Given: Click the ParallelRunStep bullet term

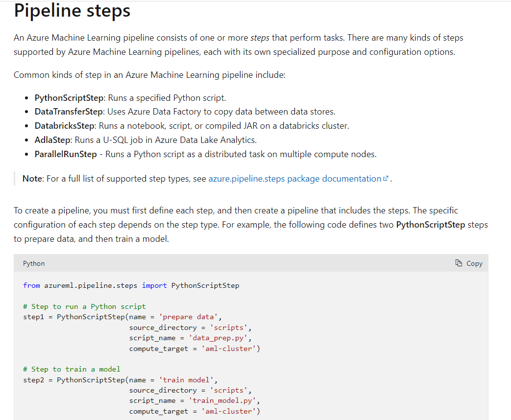Looking at the screenshot, I should pyautogui.click(x=66, y=154).
